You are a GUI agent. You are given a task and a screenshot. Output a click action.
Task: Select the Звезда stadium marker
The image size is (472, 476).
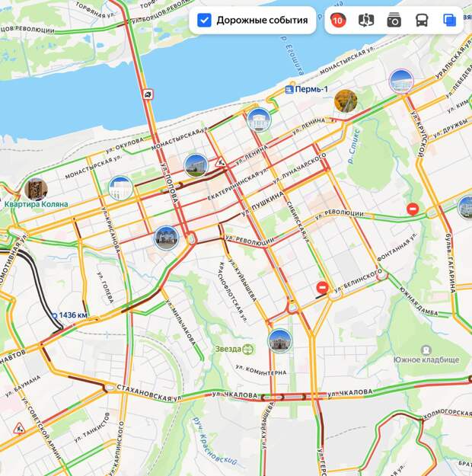pyautogui.click(x=234, y=349)
